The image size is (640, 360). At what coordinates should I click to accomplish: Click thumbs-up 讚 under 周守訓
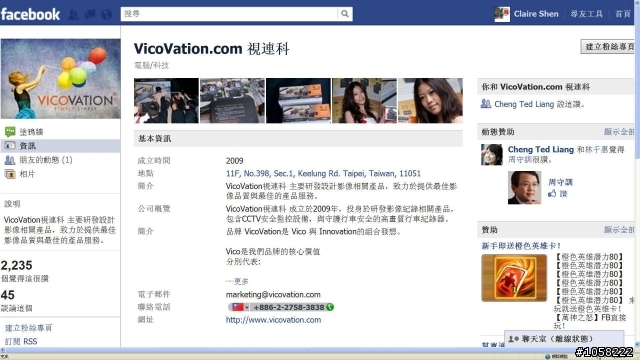[x=558, y=193]
